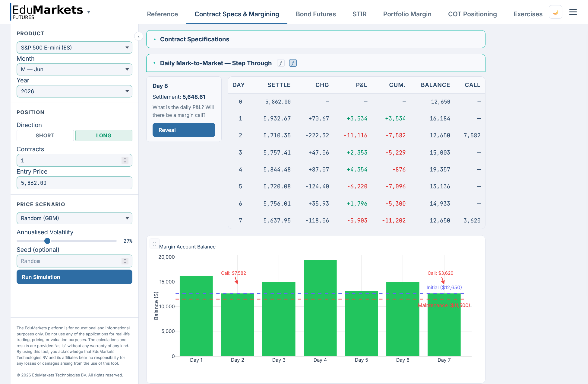Open the hamburger navigation menu

coord(573,12)
